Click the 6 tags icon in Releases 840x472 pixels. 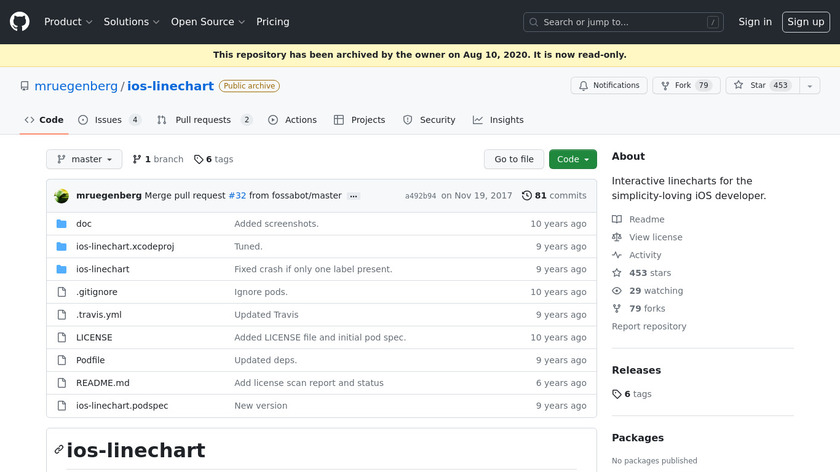pos(617,394)
